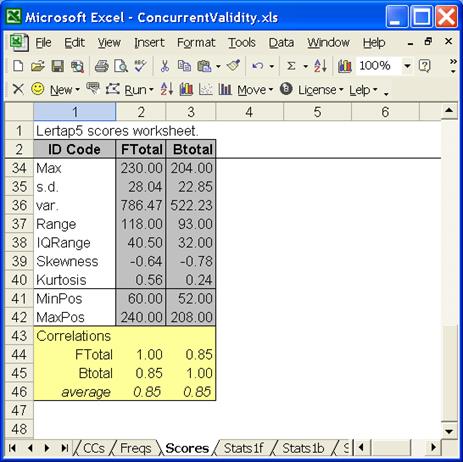Click the Cut scissors icon
Viewport: 463px width, 462px height.
click(x=165, y=66)
